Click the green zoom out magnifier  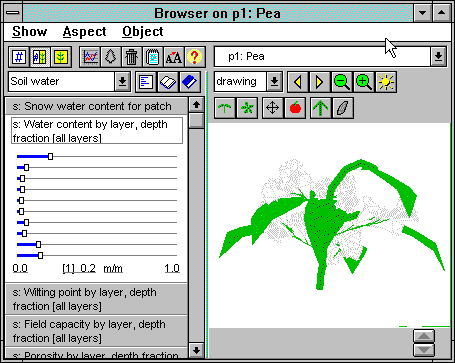pos(342,82)
